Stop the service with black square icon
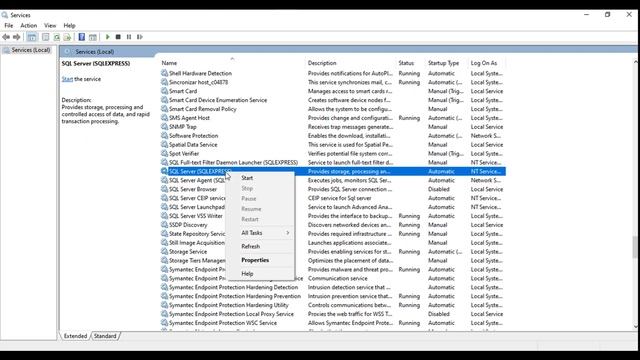This screenshot has height=360, width=640. pos(118,37)
